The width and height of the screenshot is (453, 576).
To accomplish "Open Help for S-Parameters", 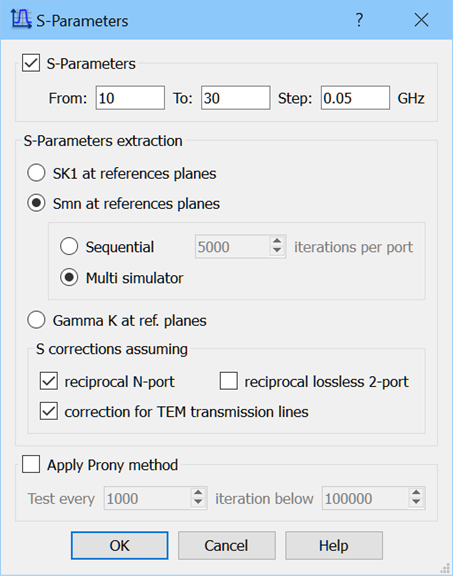I will pos(334,546).
